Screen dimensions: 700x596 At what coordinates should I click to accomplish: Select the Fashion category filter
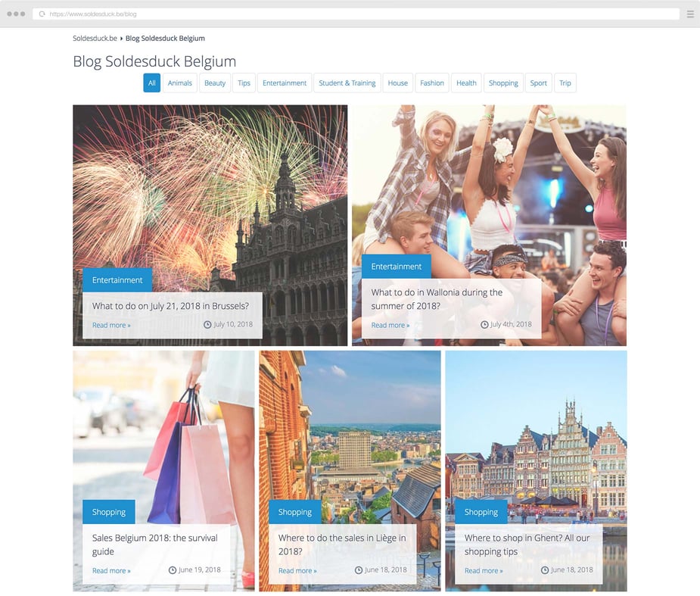click(432, 83)
